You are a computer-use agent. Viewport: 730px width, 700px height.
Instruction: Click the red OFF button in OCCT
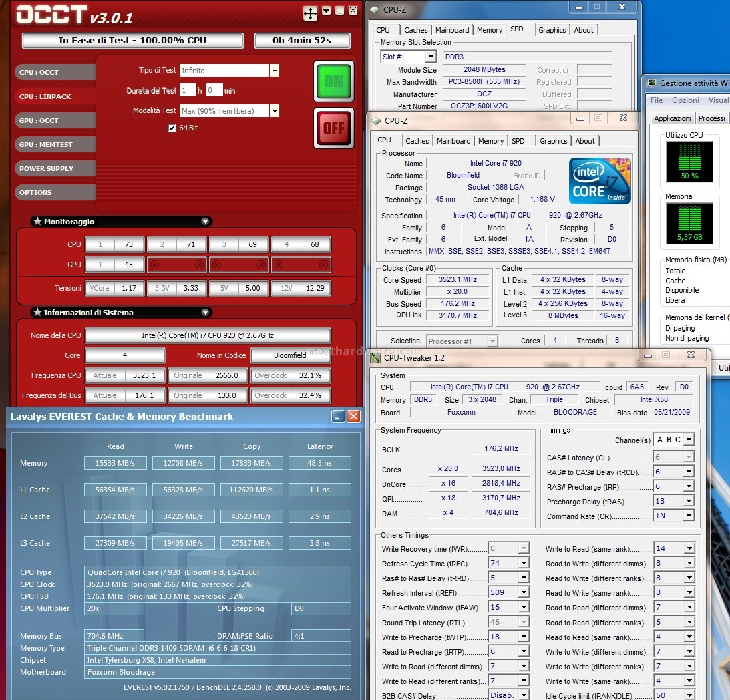334,128
